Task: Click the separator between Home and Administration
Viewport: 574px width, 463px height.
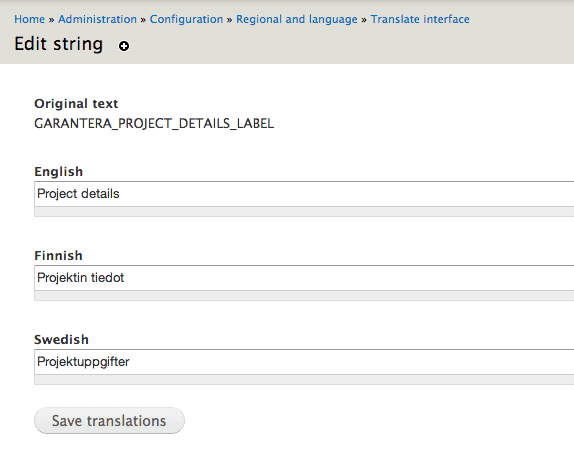Action: 52,20
